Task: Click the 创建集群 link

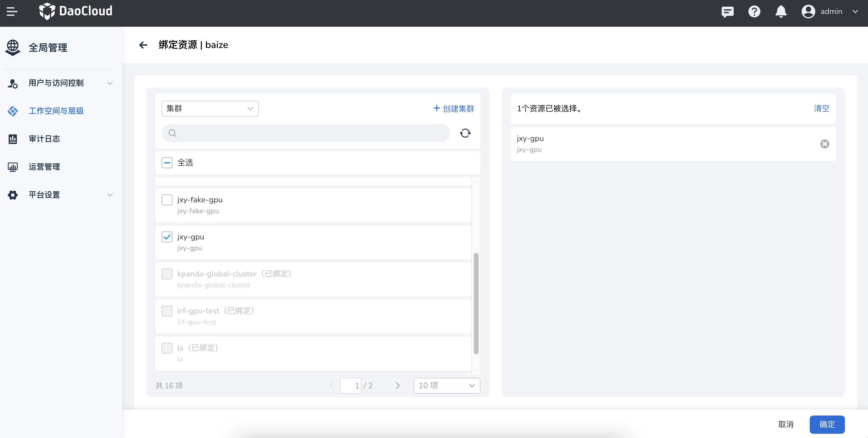Action: pos(453,108)
